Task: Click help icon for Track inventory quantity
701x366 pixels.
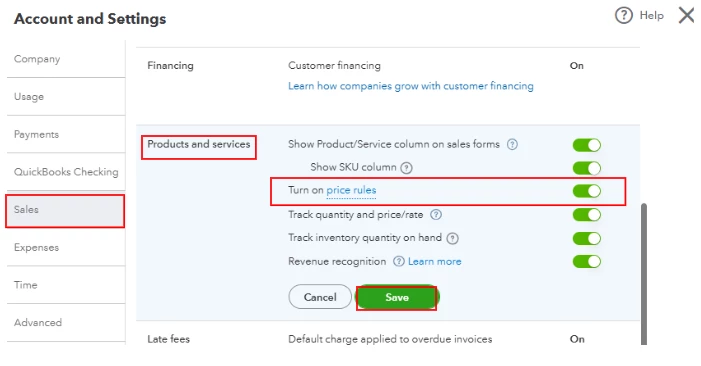Action: [453, 238]
